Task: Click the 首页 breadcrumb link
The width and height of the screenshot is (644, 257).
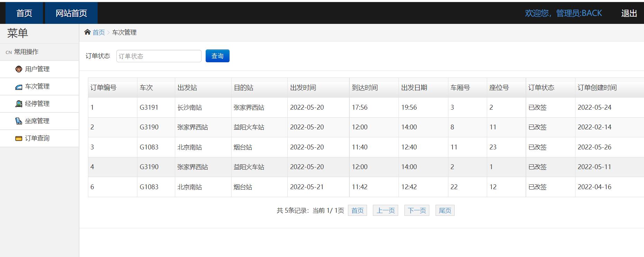Action: tap(99, 32)
